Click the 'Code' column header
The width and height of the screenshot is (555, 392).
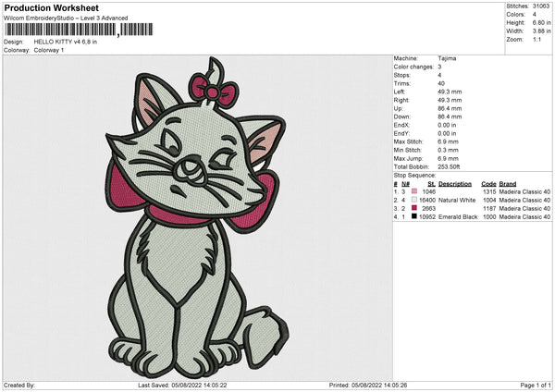(488, 184)
